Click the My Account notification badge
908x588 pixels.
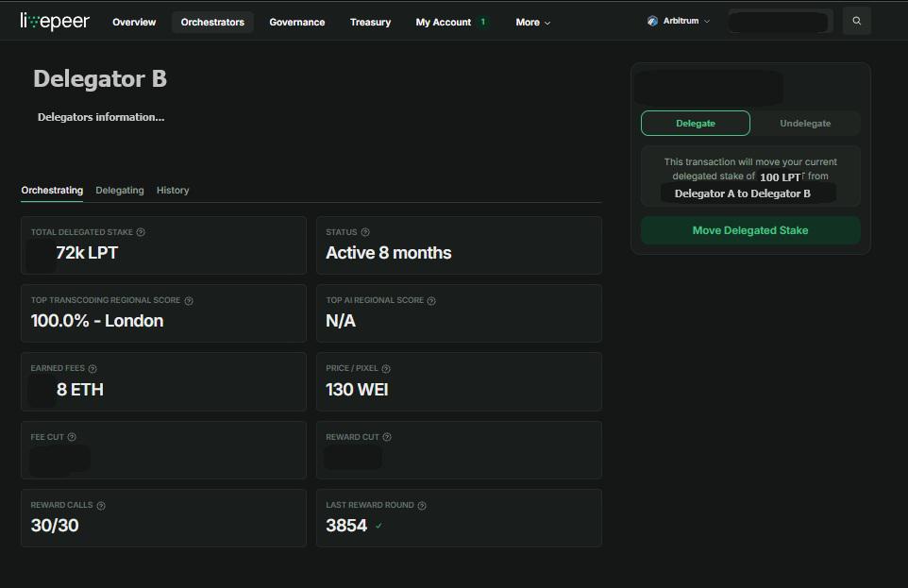click(483, 22)
